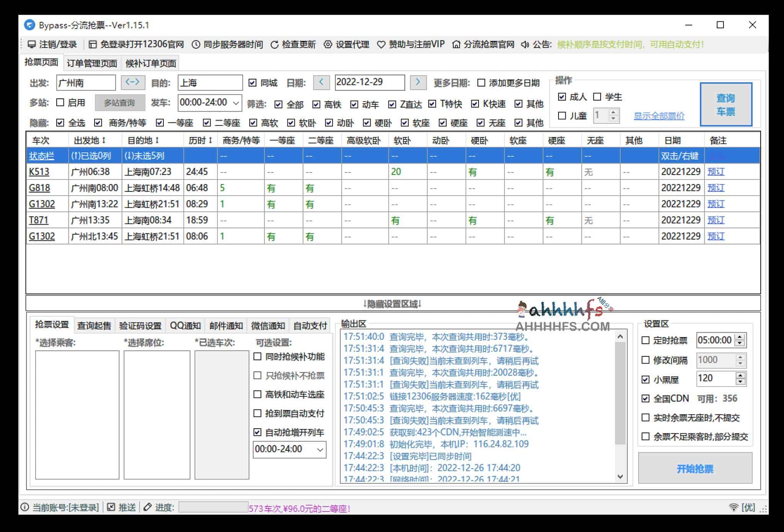Click the 公告 speaker icon
Screen dimensions: 784x532
click(525, 44)
